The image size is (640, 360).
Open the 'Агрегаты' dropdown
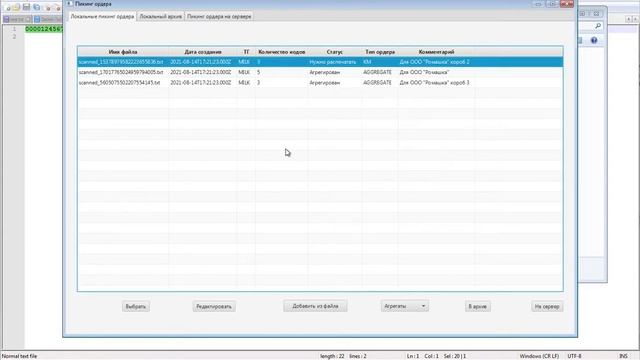tap(404, 306)
